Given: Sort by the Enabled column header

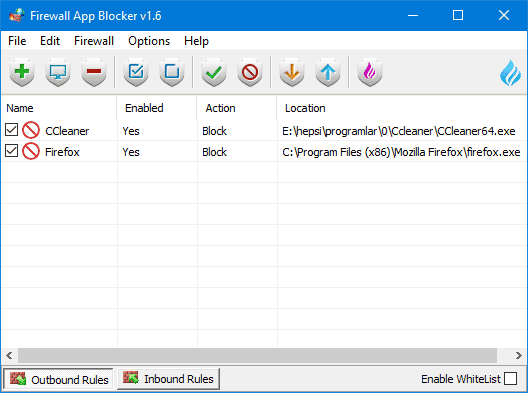Looking at the screenshot, I should click(x=157, y=108).
